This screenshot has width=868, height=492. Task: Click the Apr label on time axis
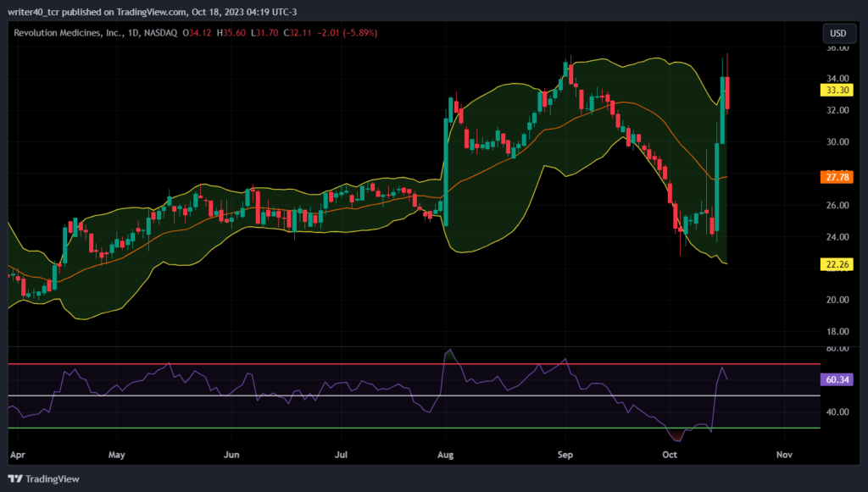click(x=18, y=455)
